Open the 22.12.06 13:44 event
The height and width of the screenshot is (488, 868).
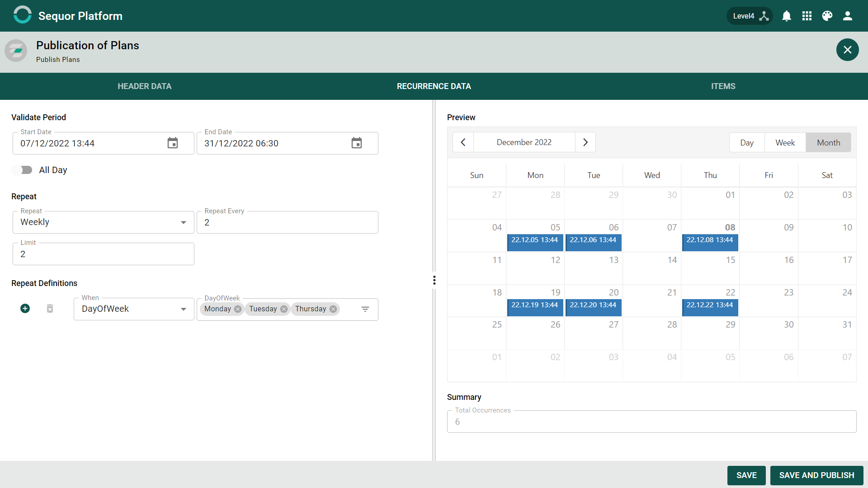[x=594, y=243]
